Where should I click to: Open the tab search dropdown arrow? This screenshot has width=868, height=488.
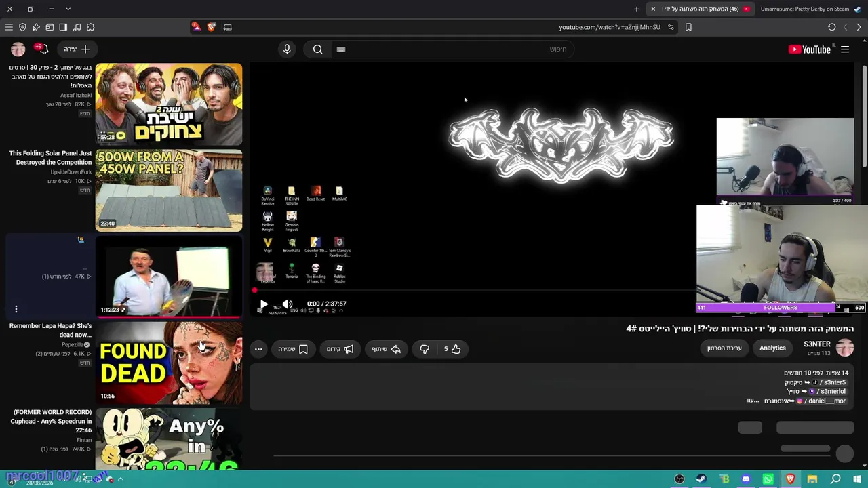pos(68,9)
